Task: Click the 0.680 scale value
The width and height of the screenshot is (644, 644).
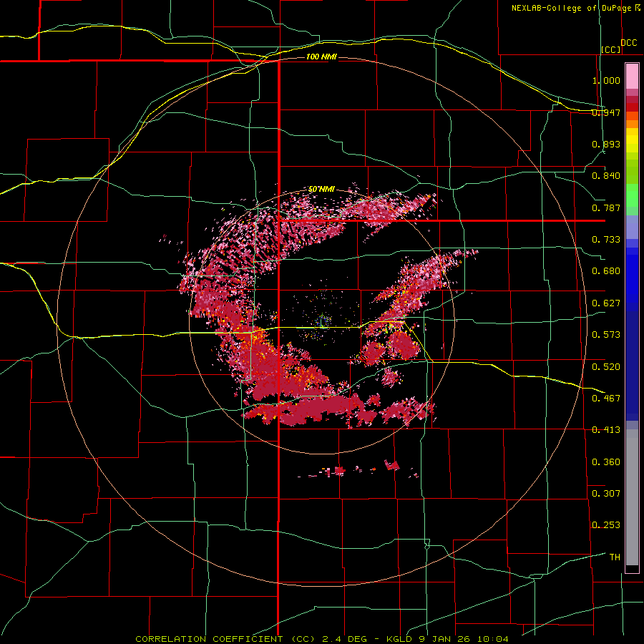Action: click(606, 271)
